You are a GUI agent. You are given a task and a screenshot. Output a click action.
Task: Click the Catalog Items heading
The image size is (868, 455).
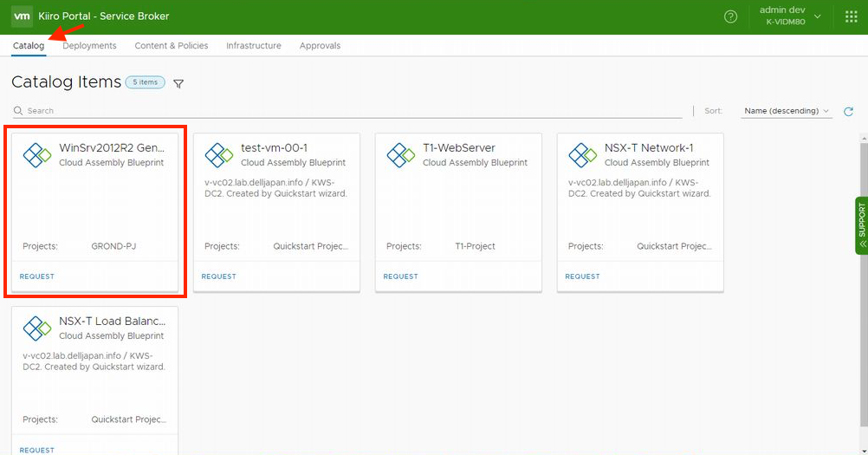pos(67,82)
